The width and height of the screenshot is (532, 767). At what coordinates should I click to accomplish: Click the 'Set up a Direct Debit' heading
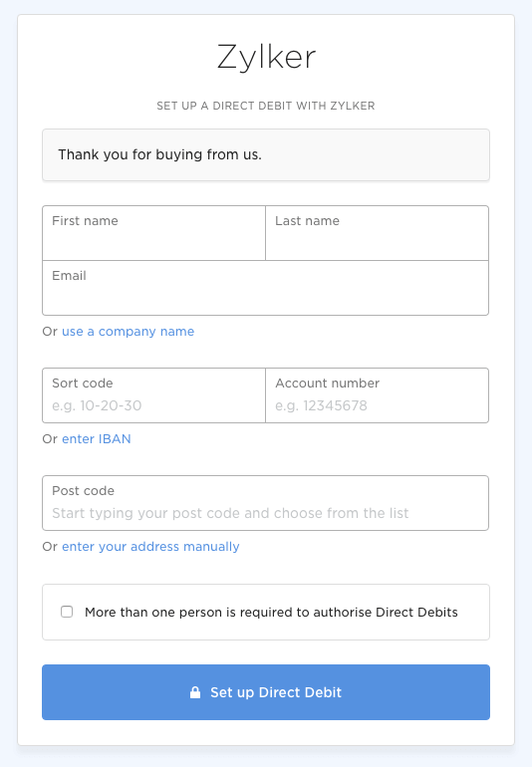tap(266, 106)
